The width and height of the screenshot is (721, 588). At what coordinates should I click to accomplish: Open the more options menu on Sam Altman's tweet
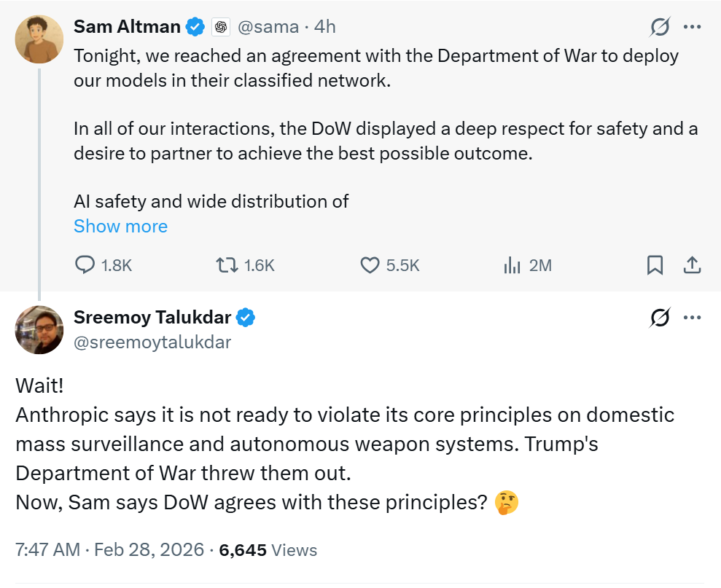click(x=693, y=27)
